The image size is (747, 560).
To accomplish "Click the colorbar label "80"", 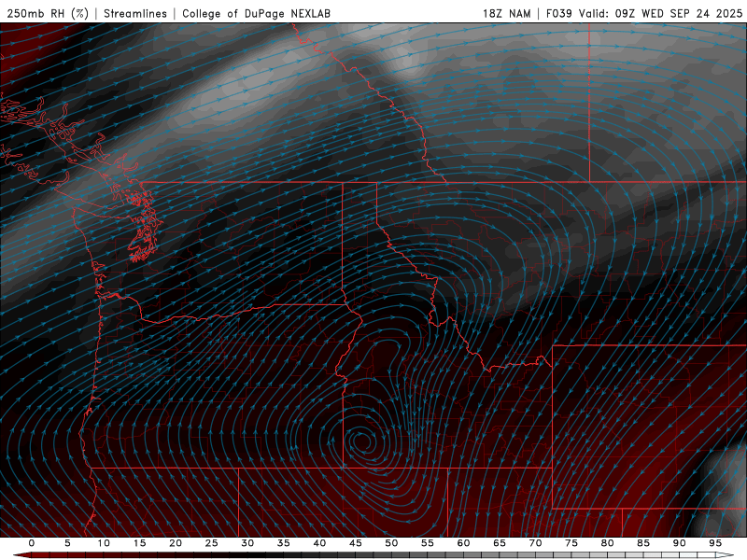I will [608, 543].
